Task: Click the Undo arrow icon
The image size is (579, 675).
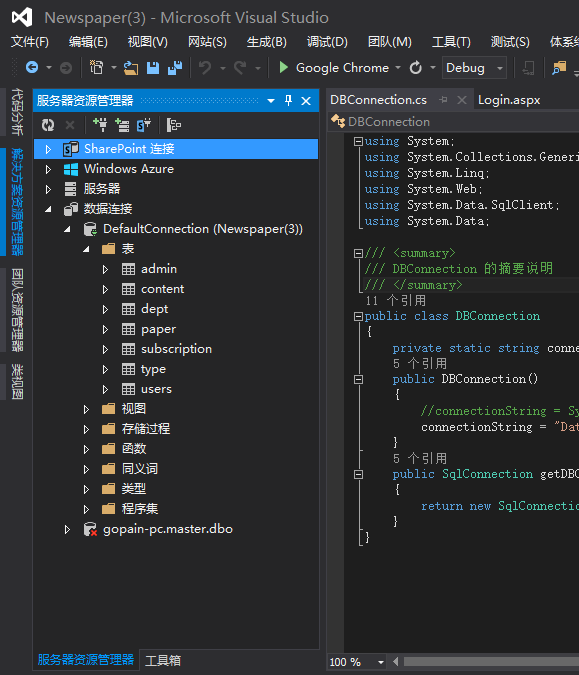Action: [x=205, y=68]
